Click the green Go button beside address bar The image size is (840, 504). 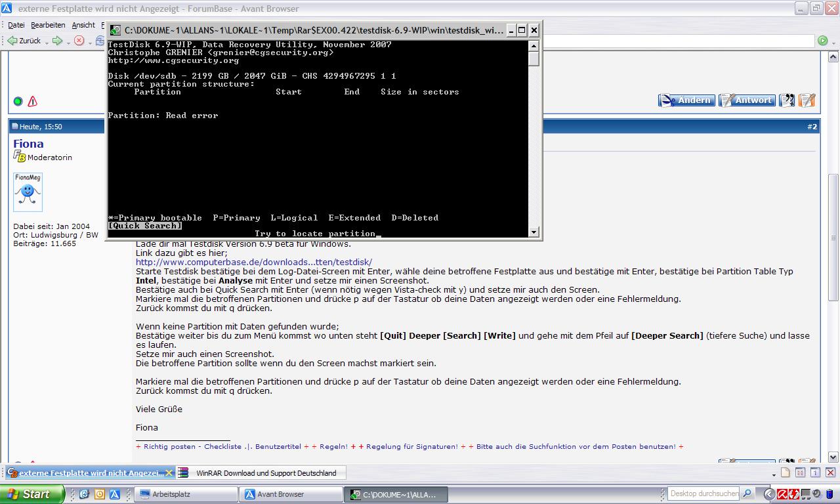[822, 41]
